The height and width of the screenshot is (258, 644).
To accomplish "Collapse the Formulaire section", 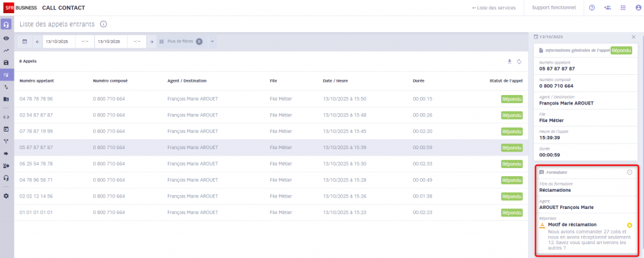I will tap(630, 172).
